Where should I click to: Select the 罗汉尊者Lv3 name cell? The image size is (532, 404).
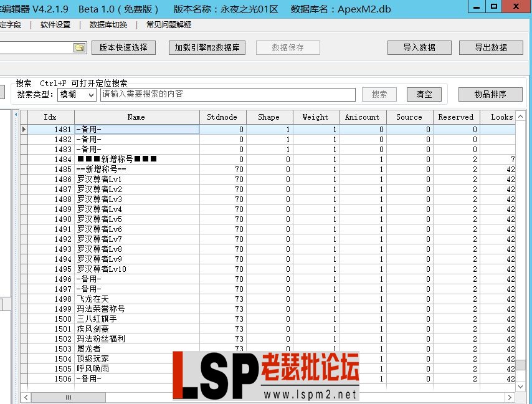136,200
